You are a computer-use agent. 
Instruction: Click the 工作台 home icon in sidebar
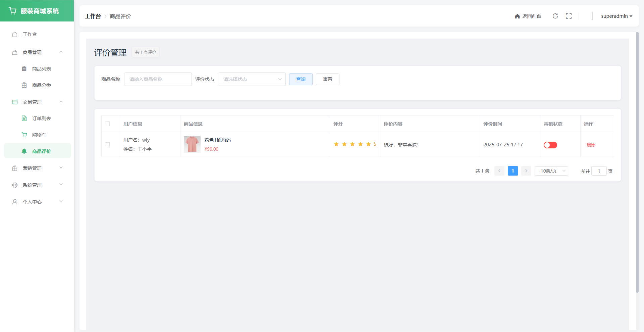[x=15, y=34]
